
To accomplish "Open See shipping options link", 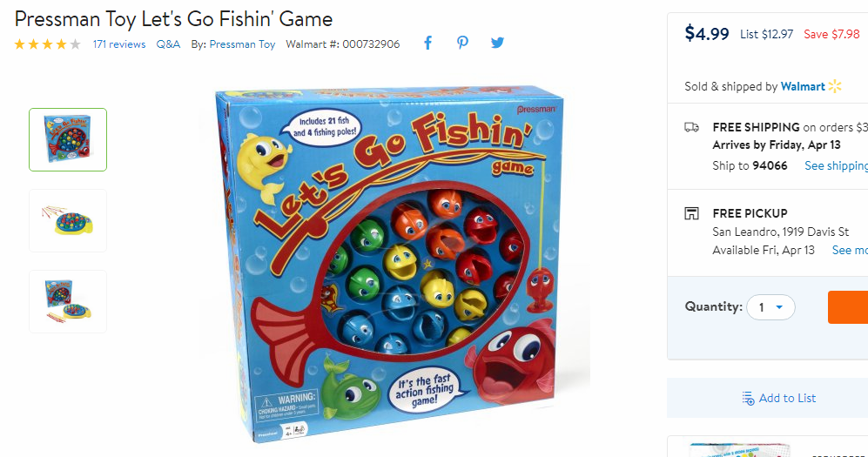I will (836, 165).
